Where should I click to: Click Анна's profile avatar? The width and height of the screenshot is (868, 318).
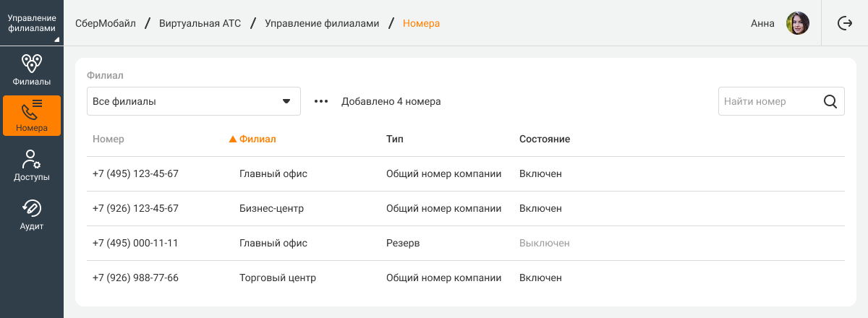(797, 23)
